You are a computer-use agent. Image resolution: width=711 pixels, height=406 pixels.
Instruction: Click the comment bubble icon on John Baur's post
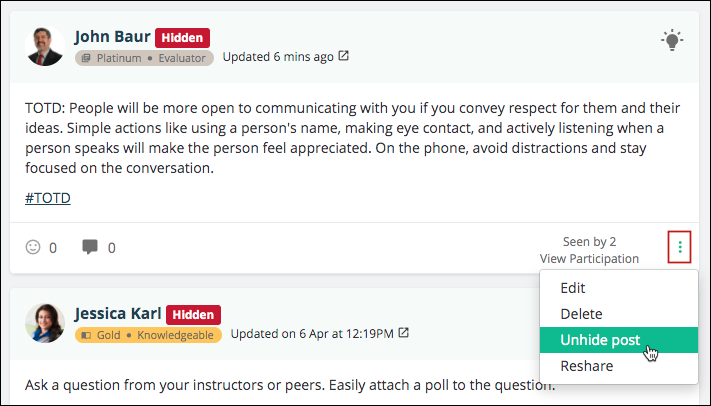point(90,247)
